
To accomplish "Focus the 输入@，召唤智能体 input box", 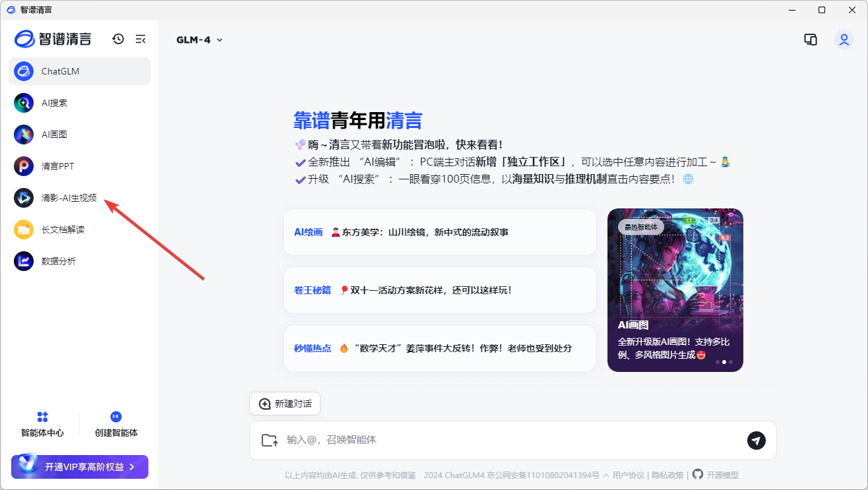I will pyautogui.click(x=514, y=440).
